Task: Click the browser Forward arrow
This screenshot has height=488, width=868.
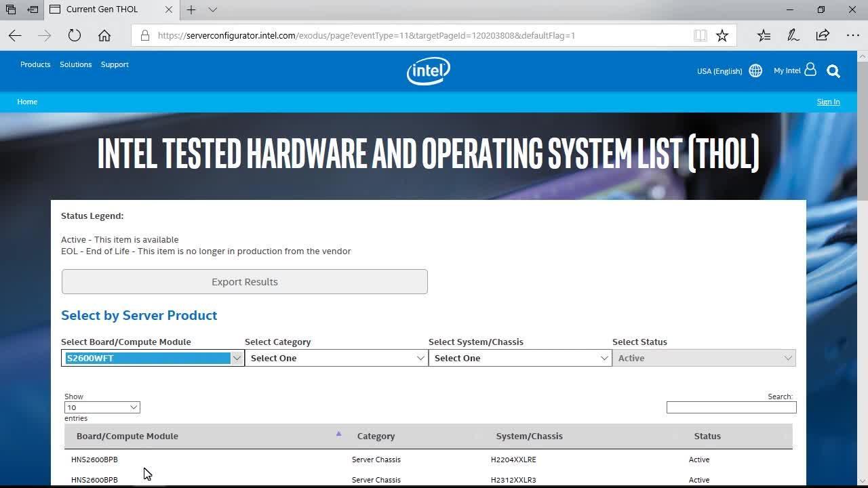Action: pyautogui.click(x=45, y=35)
